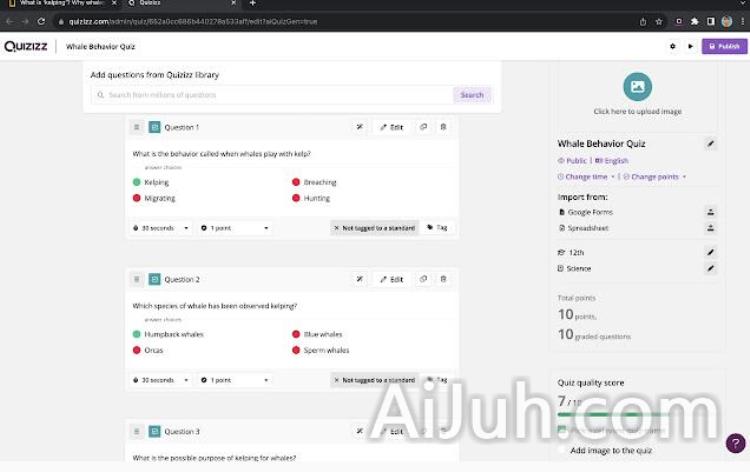Select the Quizizz browser tab
750x472 pixels.
coord(182,3)
